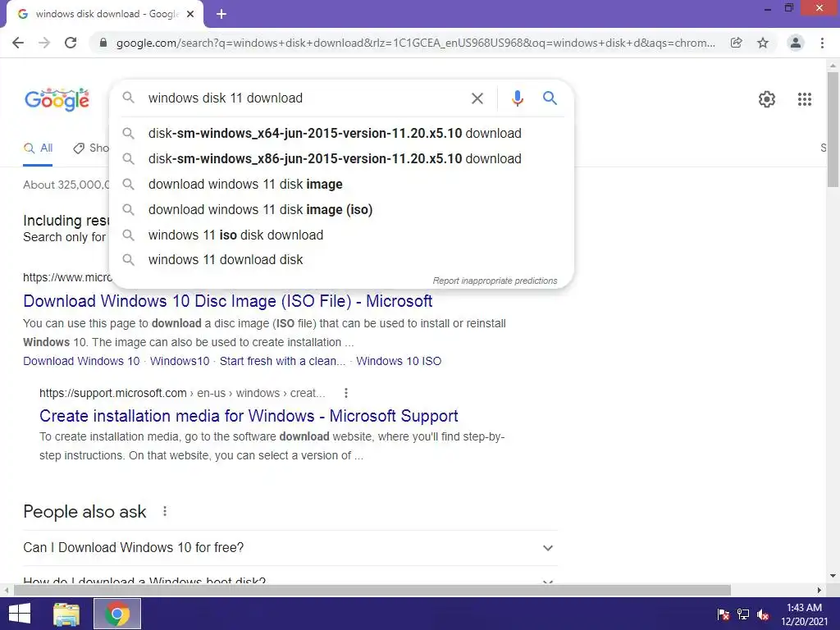Open the Shopping results tab
Viewport: 840px width, 630px height.
[90, 148]
